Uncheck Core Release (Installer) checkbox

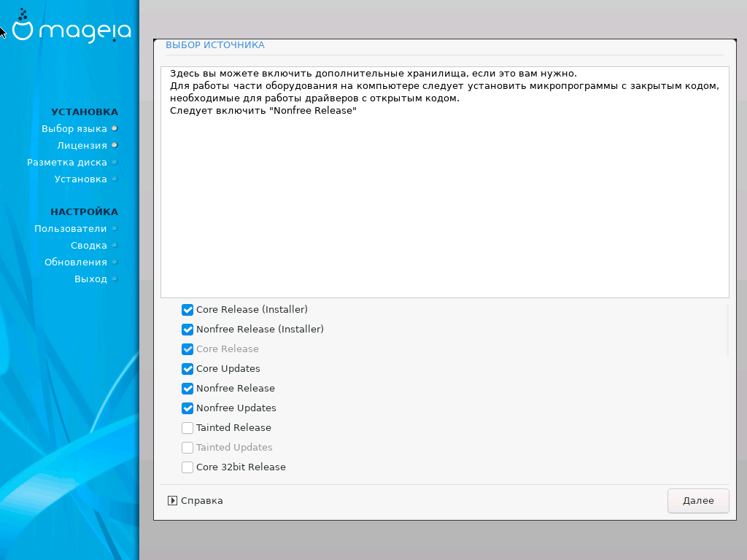187,310
